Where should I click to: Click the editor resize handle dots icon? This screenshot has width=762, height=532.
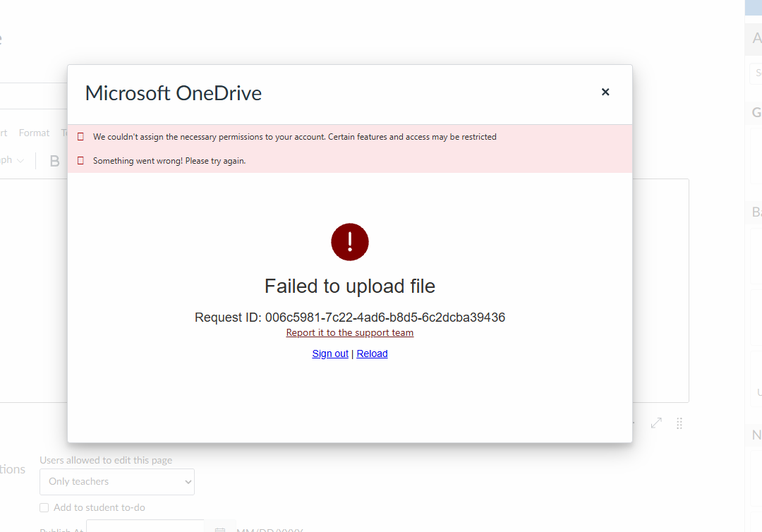pos(679,423)
